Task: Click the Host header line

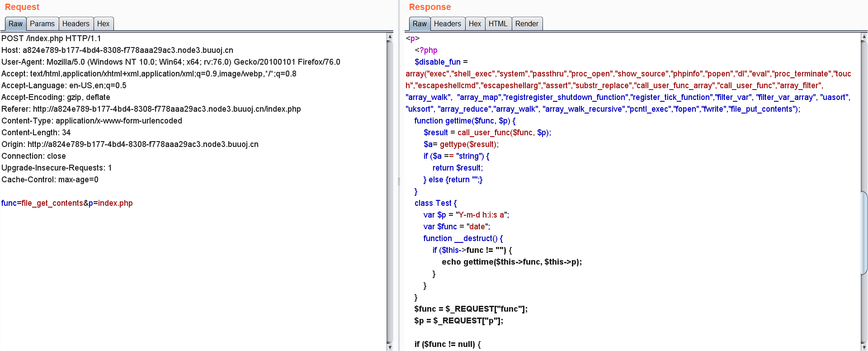Action: pyautogui.click(x=117, y=50)
